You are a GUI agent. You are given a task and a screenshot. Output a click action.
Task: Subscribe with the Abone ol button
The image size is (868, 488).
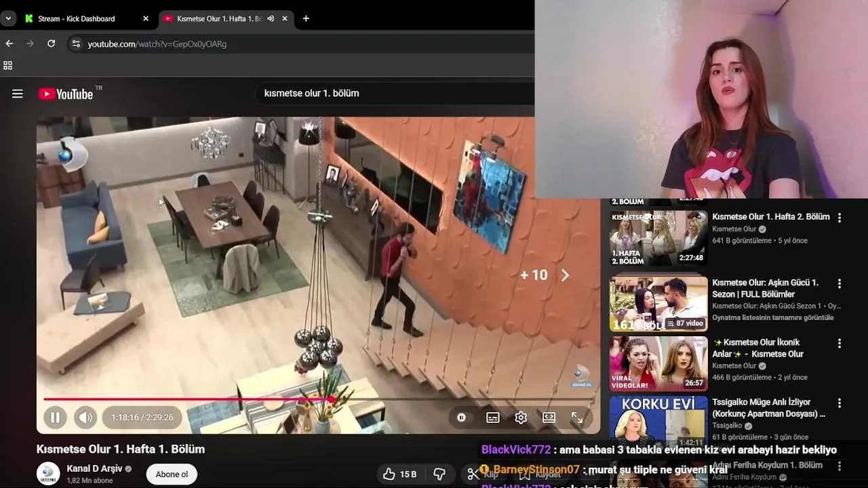coord(172,474)
